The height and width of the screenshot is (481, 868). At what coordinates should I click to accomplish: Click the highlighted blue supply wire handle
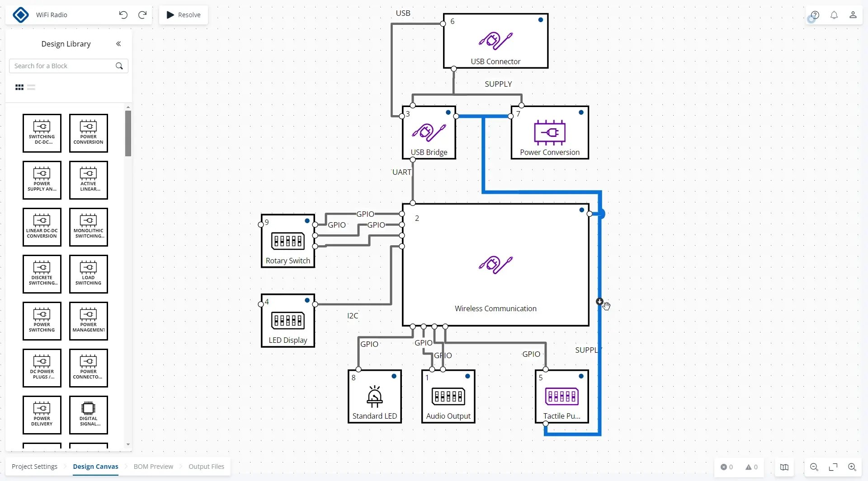599,301
